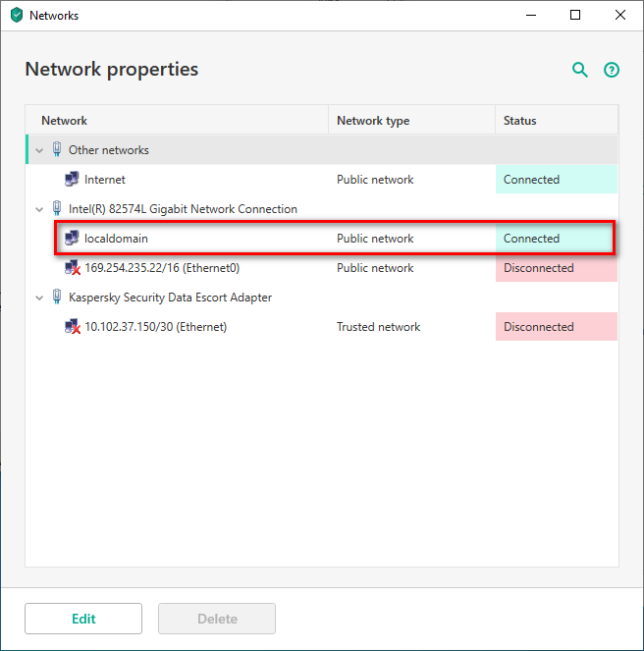The width and height of the screenshot is (644, 651).
Task: Click the Kaspersky shield icon in title bar
Action: pos(16,15)
